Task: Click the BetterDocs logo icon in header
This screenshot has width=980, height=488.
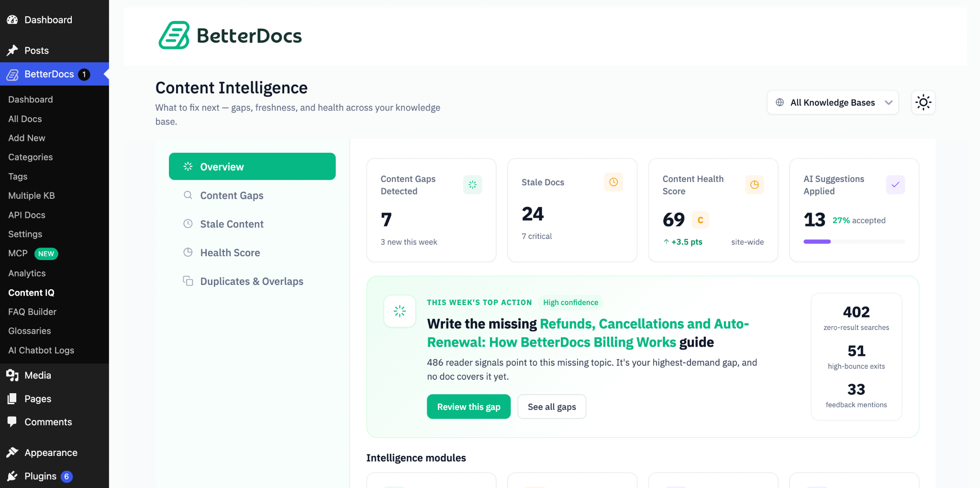Action: [x=174, y=35]
